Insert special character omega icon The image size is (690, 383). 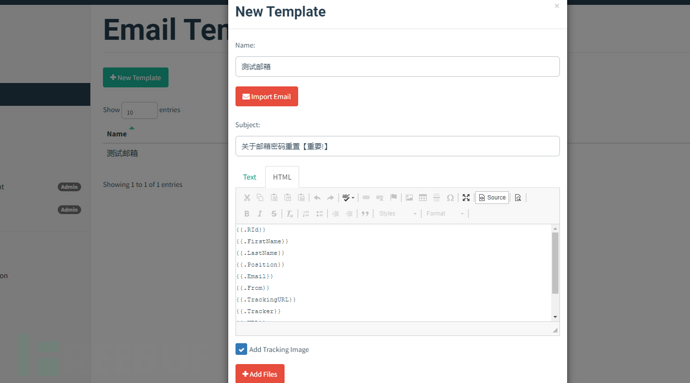coord(450,198)
